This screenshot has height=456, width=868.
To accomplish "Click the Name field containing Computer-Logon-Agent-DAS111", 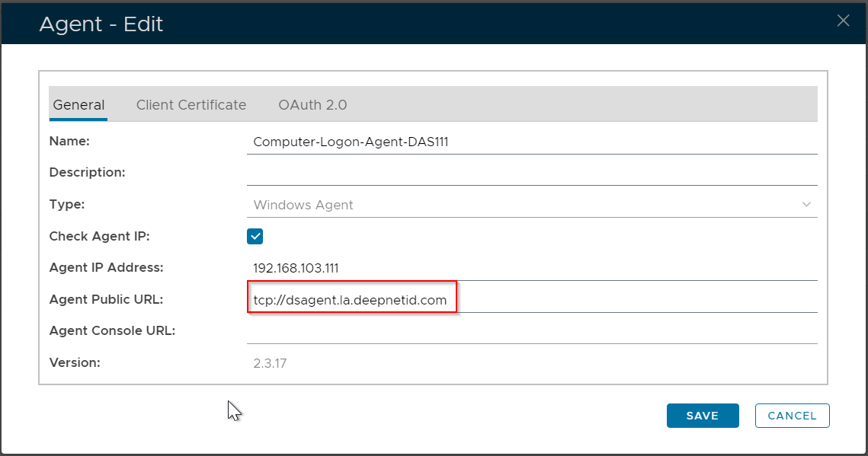I will tap(531, 142).
